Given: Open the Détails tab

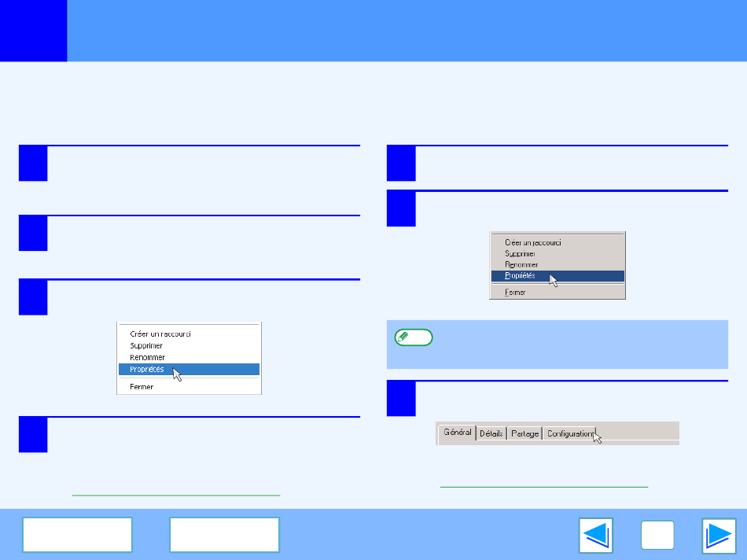Looking at the screenshot, I should tap(491, 433).
